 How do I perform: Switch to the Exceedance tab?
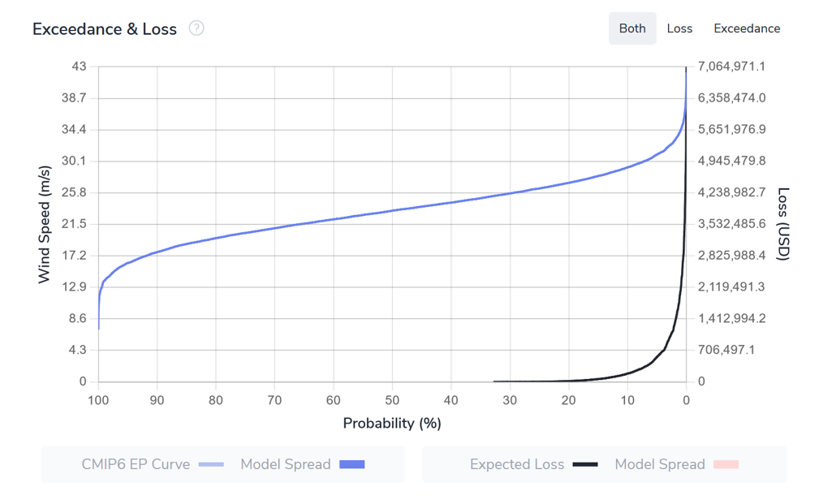point(747,28)
